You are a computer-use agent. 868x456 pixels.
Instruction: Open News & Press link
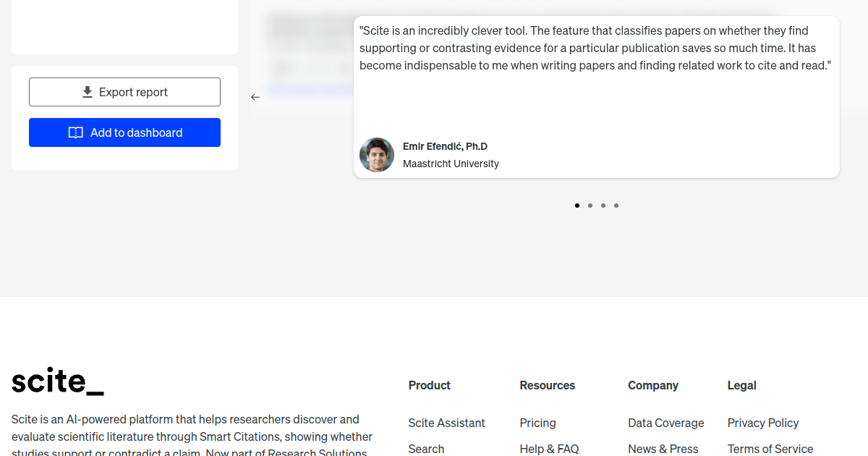pos(663,449)
